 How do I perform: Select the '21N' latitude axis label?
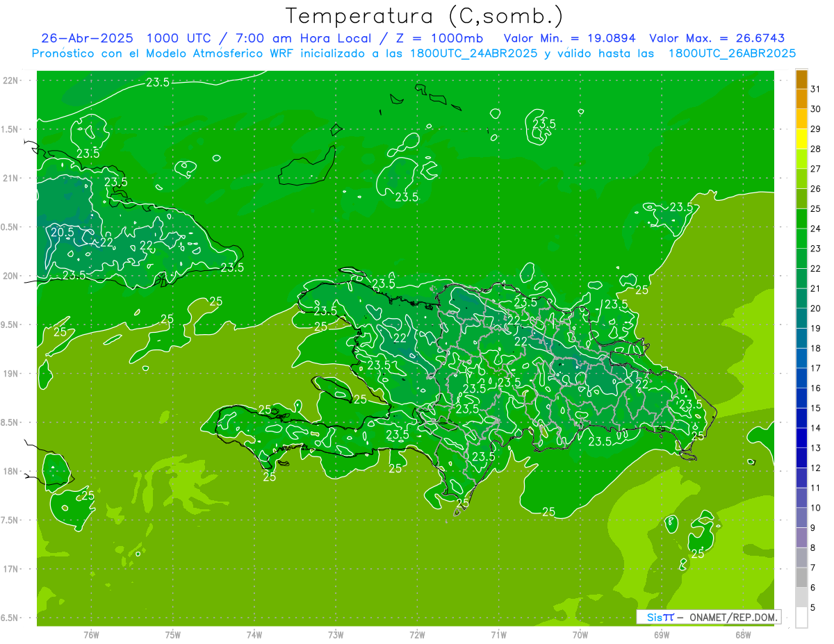click(x=10, y=179)
